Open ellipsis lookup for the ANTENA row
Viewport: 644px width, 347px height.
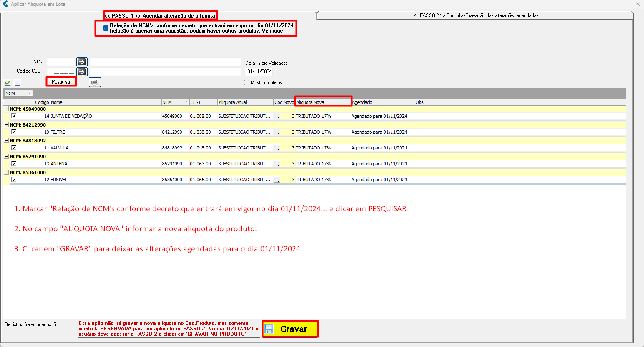click(x=277, y=164)
